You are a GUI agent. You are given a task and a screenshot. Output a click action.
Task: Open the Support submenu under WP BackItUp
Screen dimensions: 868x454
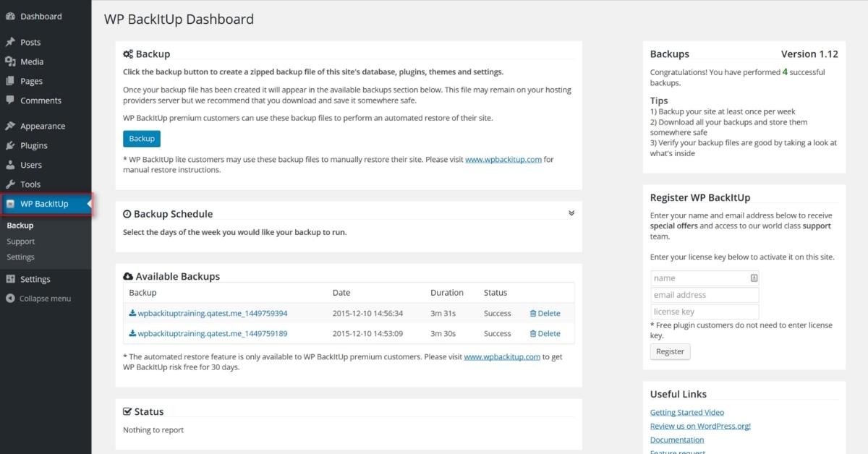pyautogui.click(x=20, y=241)
